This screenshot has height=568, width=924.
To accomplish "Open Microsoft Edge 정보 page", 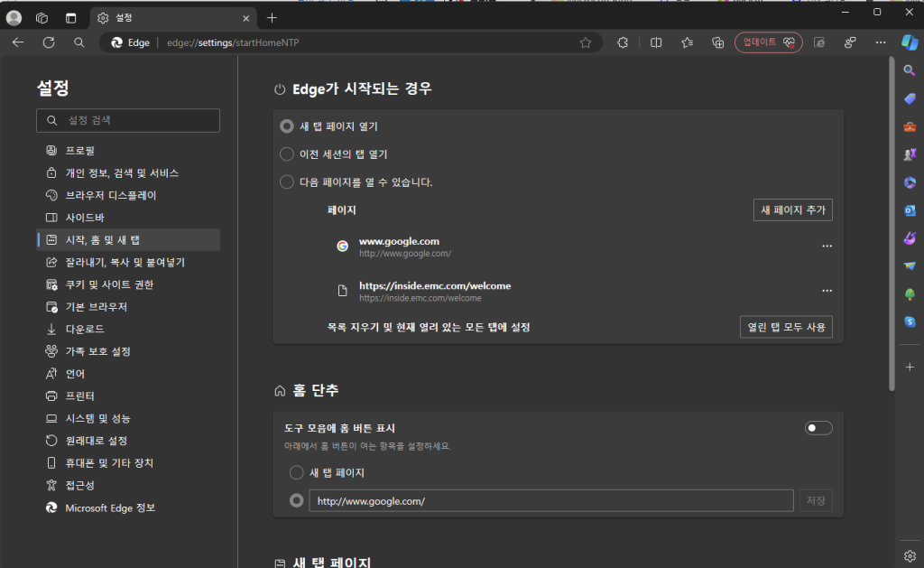I will 128,507.
